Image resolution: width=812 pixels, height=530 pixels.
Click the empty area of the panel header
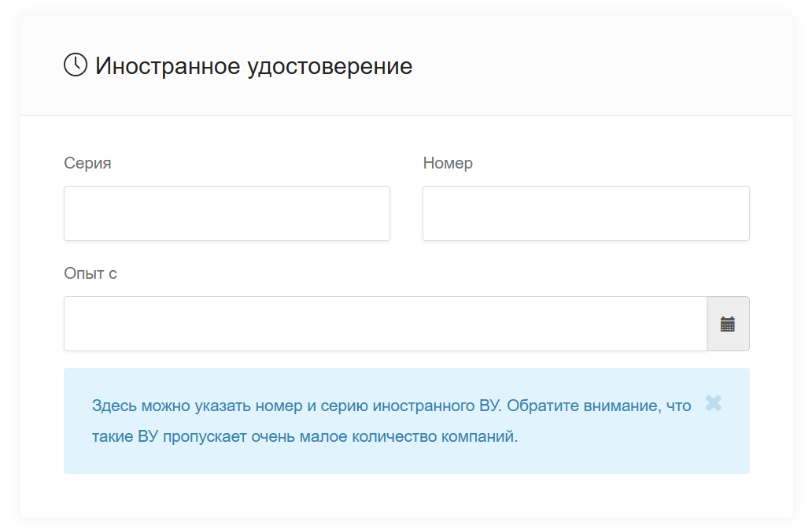pyautogui.click(x=598, y=66)
